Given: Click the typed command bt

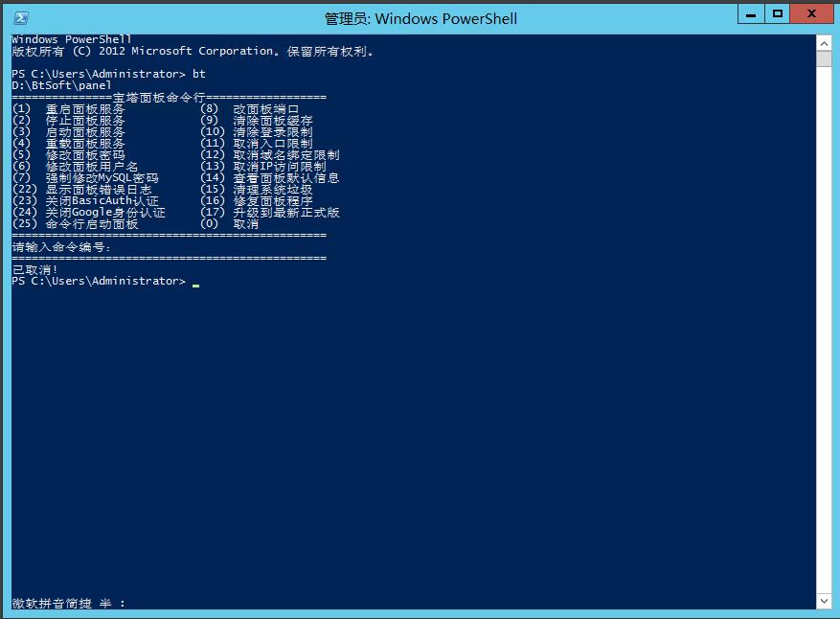Looking at the screenshot, I should [x=199, y=74].
